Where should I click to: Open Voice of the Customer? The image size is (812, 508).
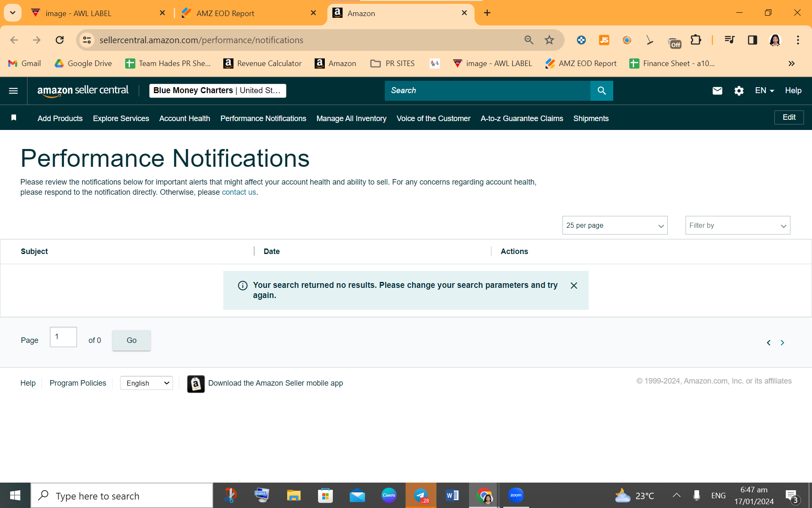pyautogui.click(x=433, y=119)
